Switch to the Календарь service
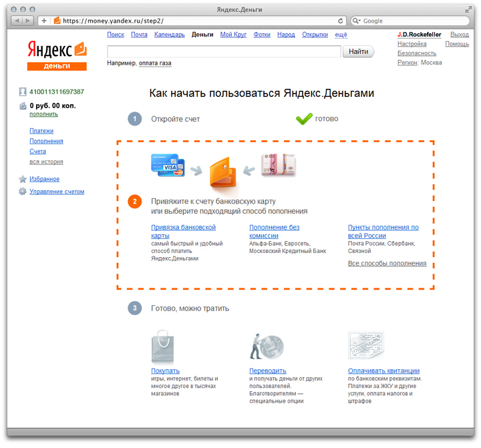This screenshot has height=448, width=481. 169,34
